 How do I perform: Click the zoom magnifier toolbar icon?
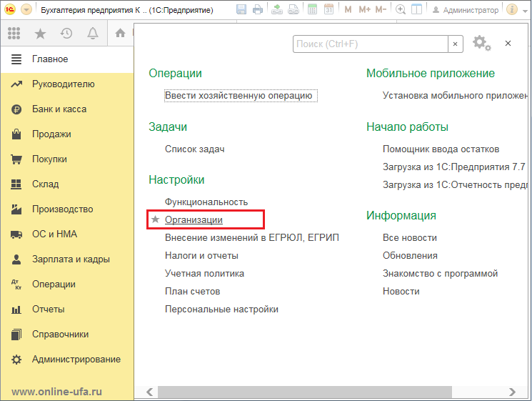[x=401, y=9]
